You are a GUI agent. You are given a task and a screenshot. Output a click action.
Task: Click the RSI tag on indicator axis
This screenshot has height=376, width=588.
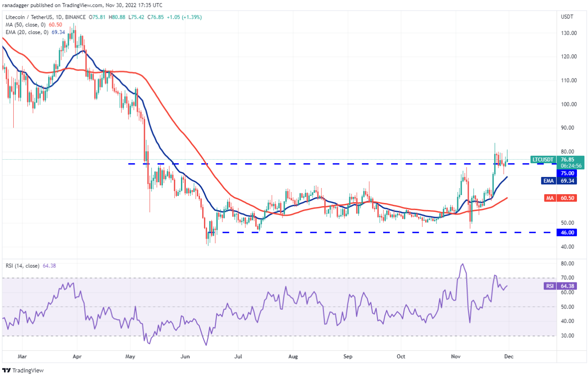click(x=550, y=286)
